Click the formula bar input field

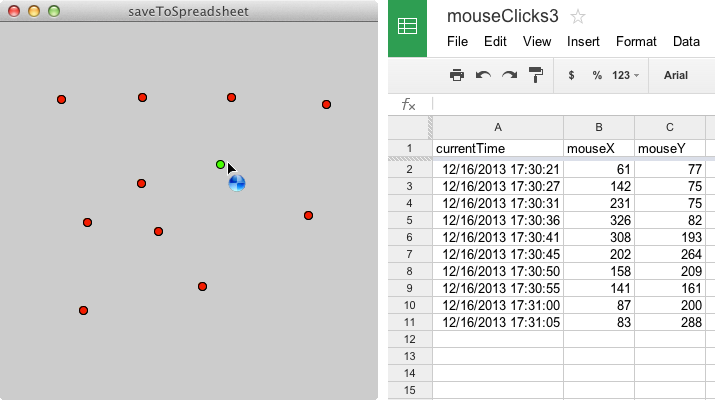coord(570,104)
